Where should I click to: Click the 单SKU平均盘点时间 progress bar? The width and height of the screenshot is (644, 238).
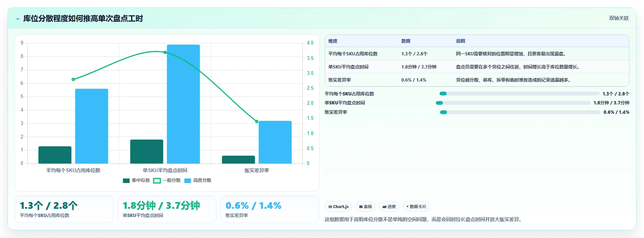513,103
